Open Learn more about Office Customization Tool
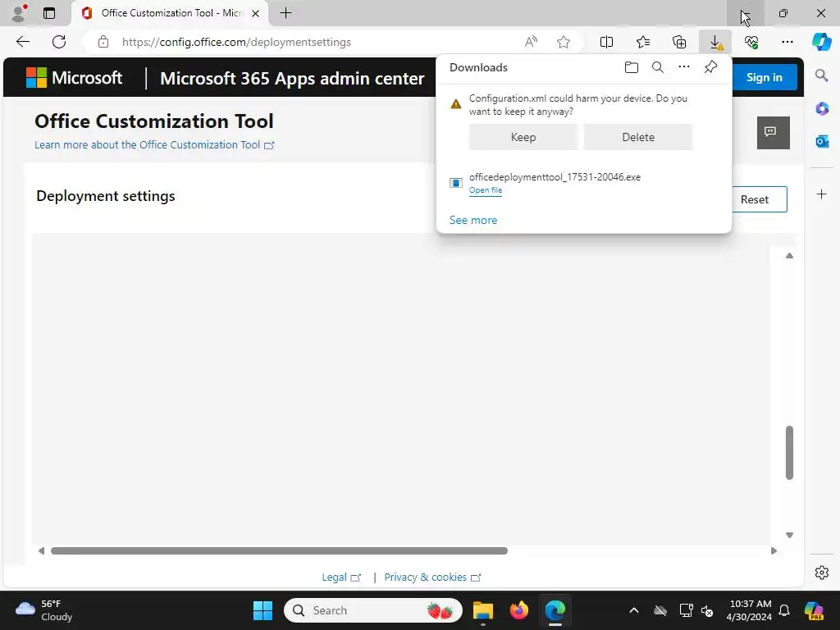Screen dimensions: 840x630 click(154, 145)
